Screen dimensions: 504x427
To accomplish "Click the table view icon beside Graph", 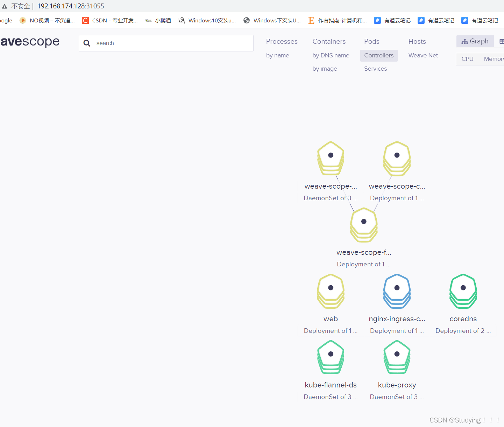I will [502, 42].
